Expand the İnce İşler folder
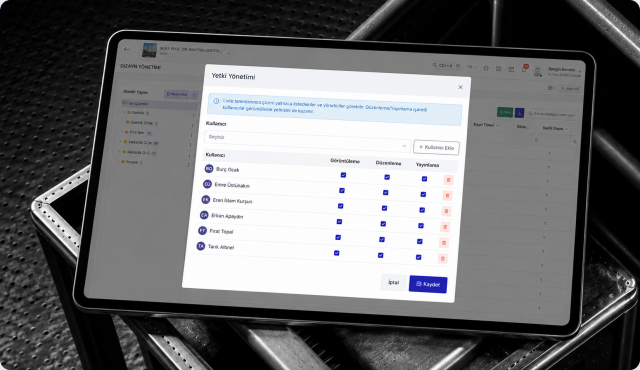640x370 pixels. [122, 132]
